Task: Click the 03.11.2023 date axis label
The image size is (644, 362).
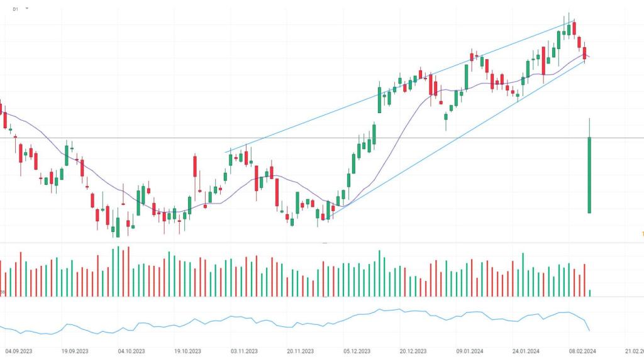Action: [243, 351]
